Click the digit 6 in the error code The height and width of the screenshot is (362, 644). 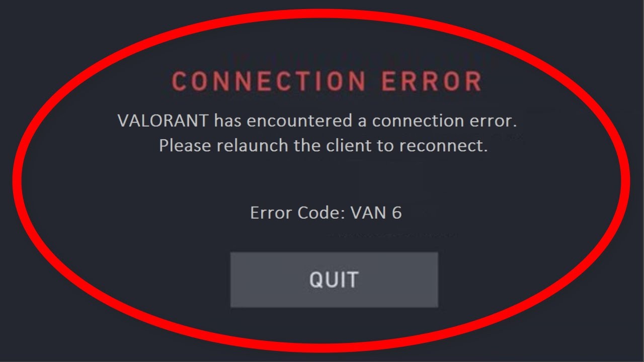[396, 213]
